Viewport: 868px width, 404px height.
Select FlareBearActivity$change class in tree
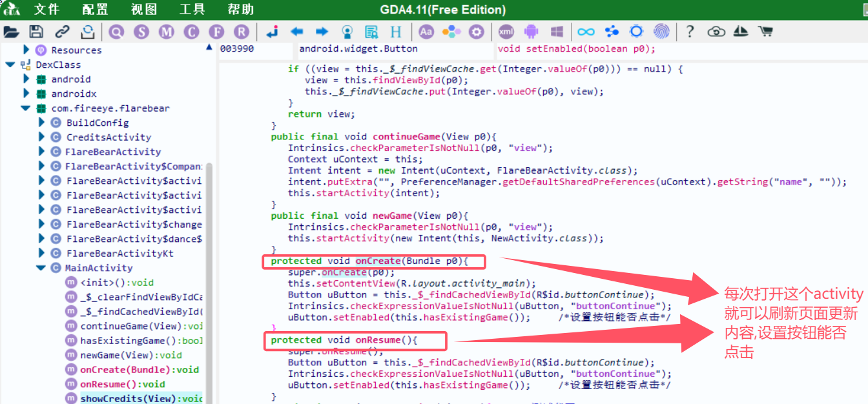[x=134, y=224]
